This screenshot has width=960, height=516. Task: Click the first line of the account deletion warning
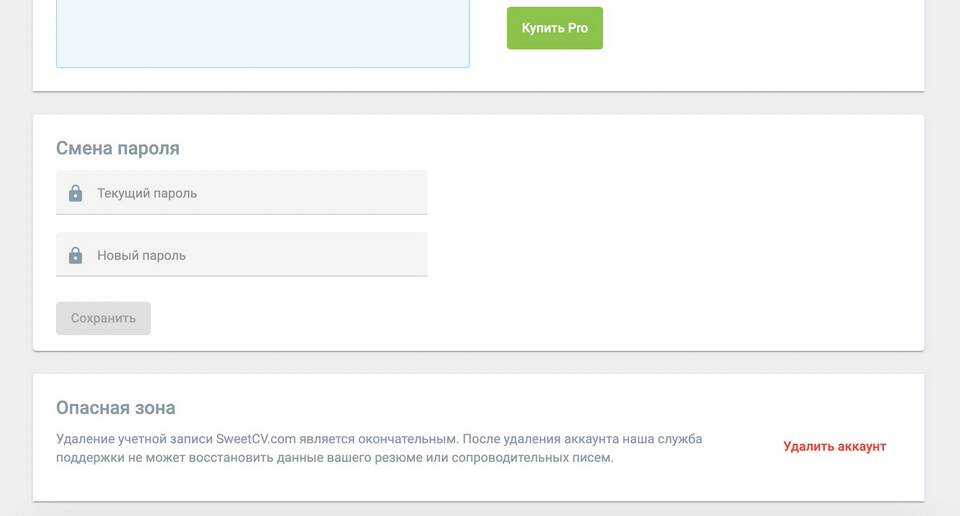point(379,439)
